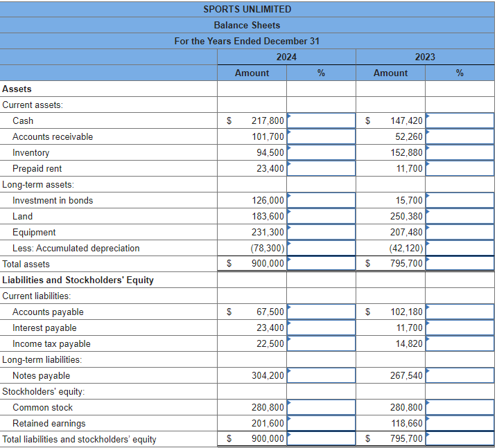The image size is (497, 448).
Task: Click 2023 percent field for Total assets
Action: pos(460,263)
